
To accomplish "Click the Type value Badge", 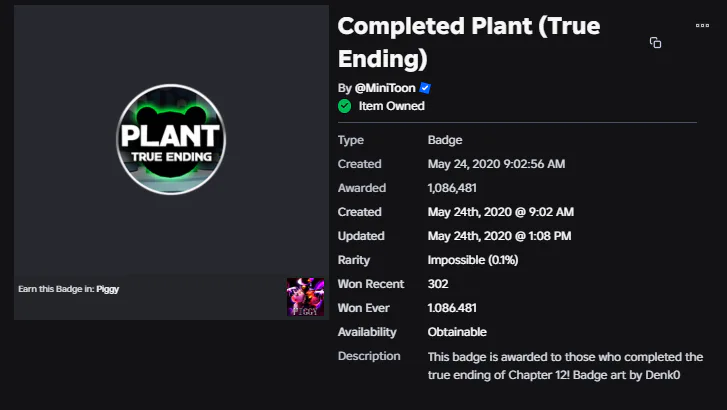I will 445,140.
